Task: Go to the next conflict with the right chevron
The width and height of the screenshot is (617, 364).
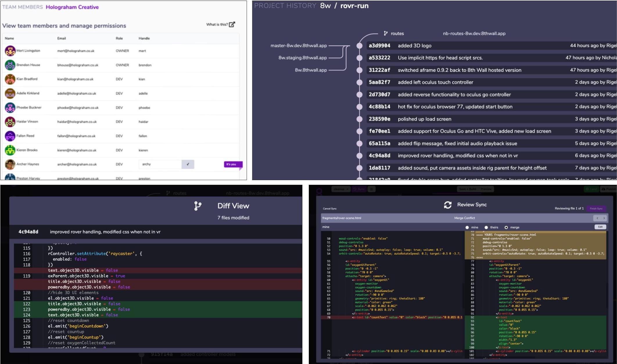Action: tap(604, 218)
